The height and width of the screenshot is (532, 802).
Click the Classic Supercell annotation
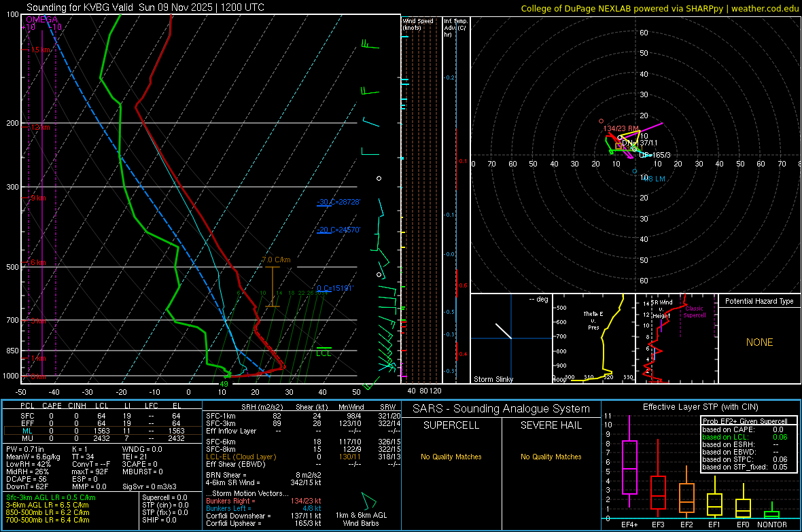[x=694, y=312]
